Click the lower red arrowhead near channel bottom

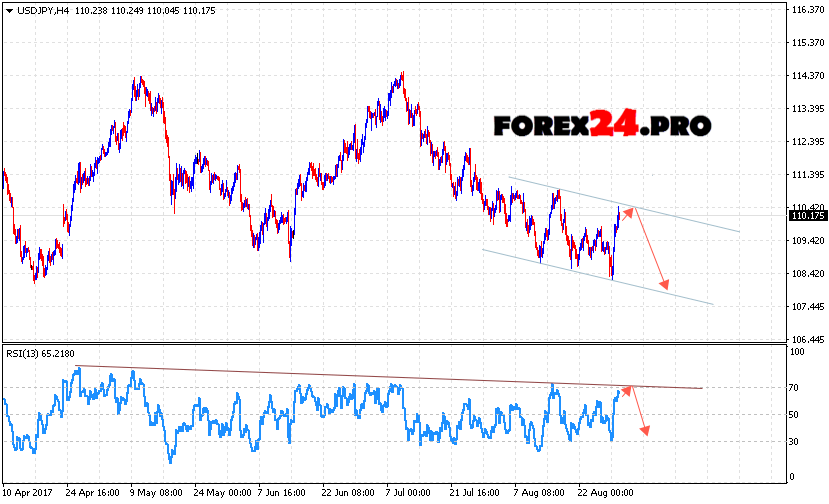pyautogui.click(x=664, y=287)
